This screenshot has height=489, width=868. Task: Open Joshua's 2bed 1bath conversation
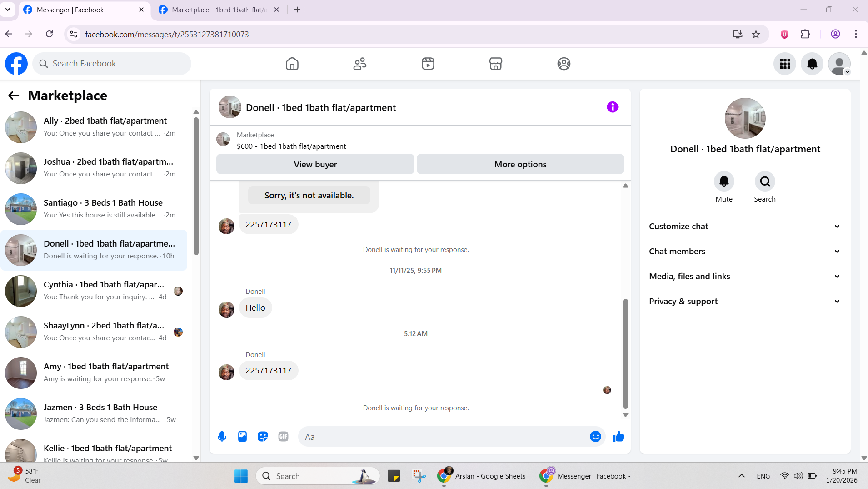tap(94, 168)
